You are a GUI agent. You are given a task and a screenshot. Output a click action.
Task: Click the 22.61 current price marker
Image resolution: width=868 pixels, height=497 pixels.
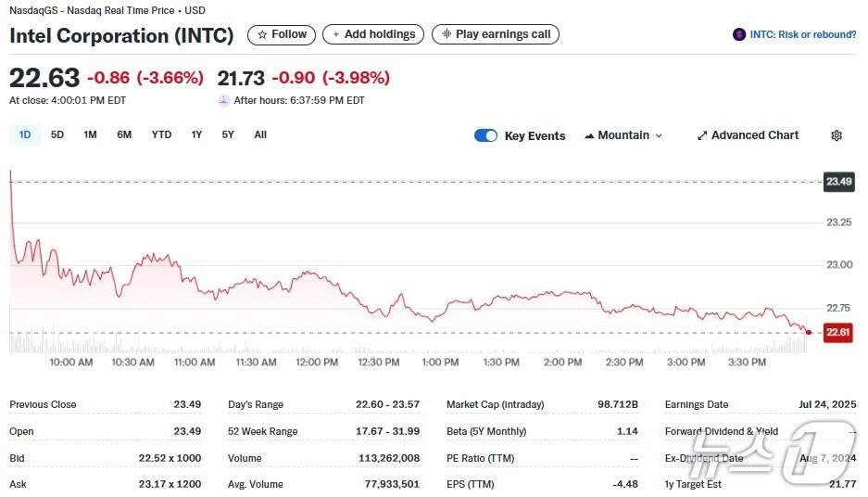(837, 332)
